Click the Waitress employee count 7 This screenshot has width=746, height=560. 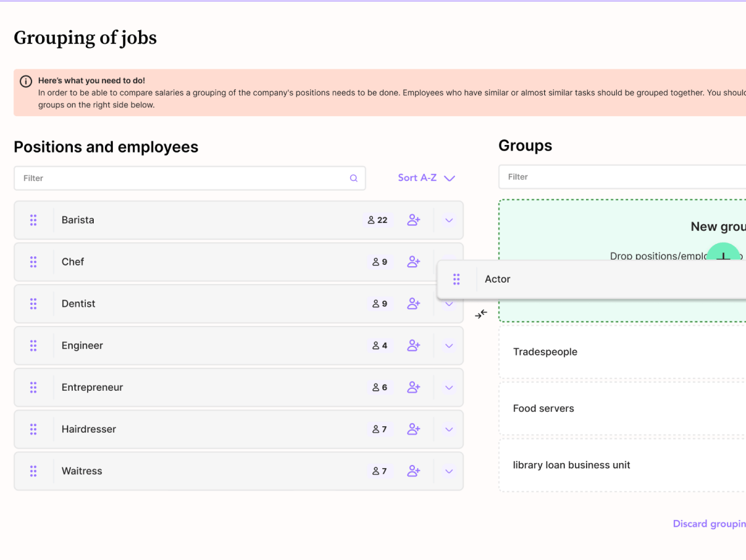[x=380, y=471]
